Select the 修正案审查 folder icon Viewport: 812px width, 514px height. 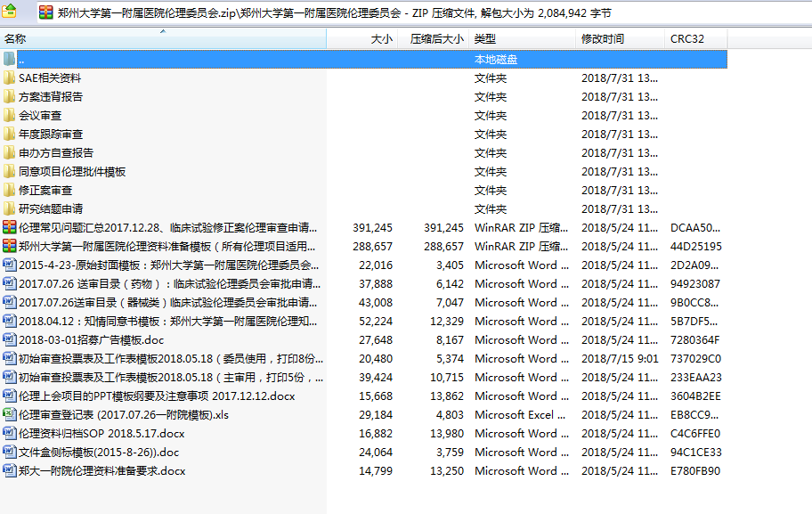pos(9,190)
